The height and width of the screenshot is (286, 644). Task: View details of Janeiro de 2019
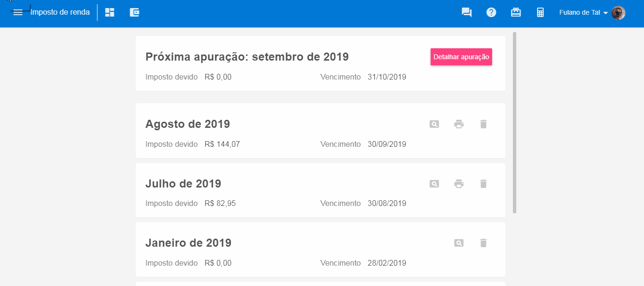pyautogui.click(x=459, y=243)
